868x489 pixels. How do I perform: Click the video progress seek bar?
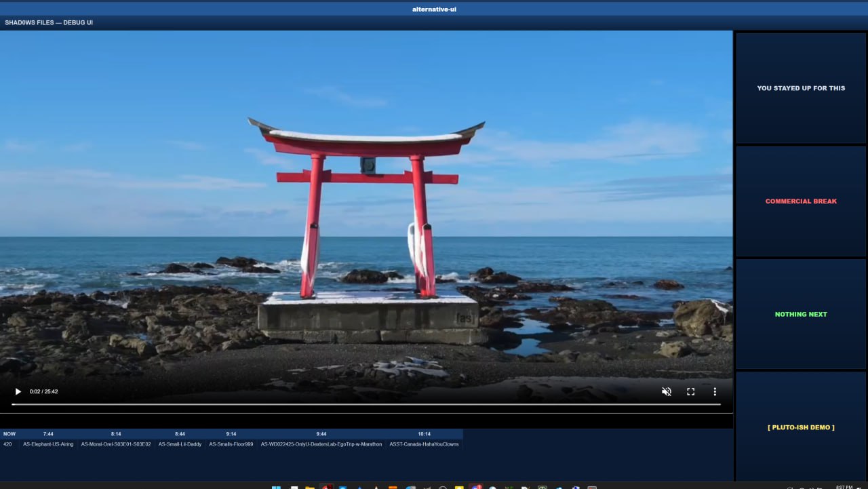pyautogui.click(x=366, y=404)
